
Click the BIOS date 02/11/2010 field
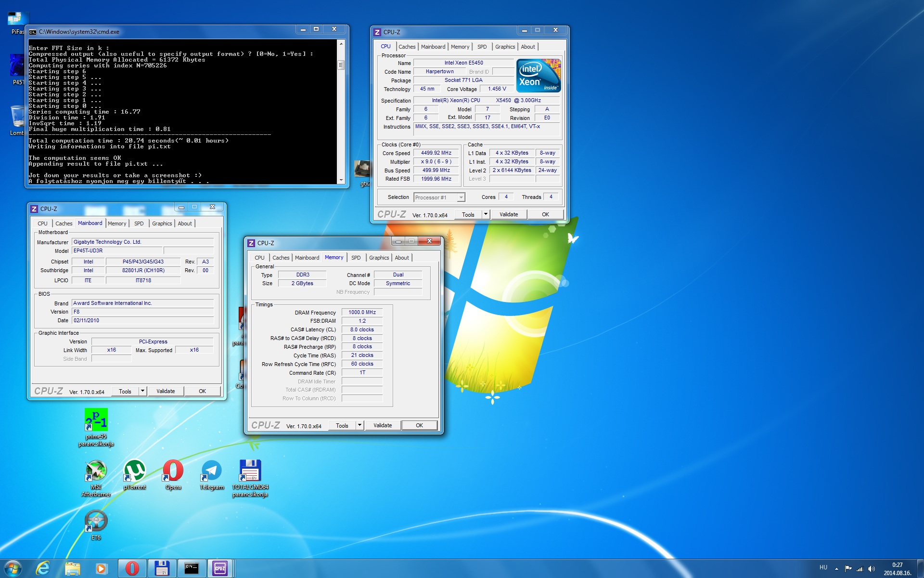coord(142,321)
